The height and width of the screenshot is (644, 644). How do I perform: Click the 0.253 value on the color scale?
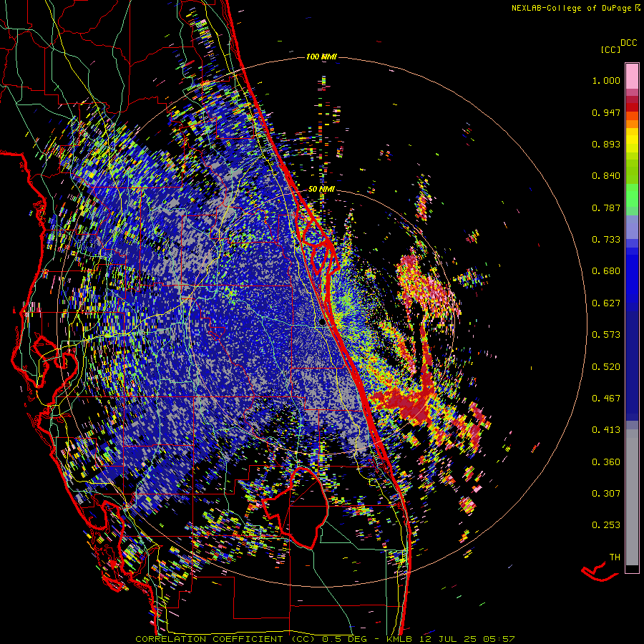click(x=606, y=525)
